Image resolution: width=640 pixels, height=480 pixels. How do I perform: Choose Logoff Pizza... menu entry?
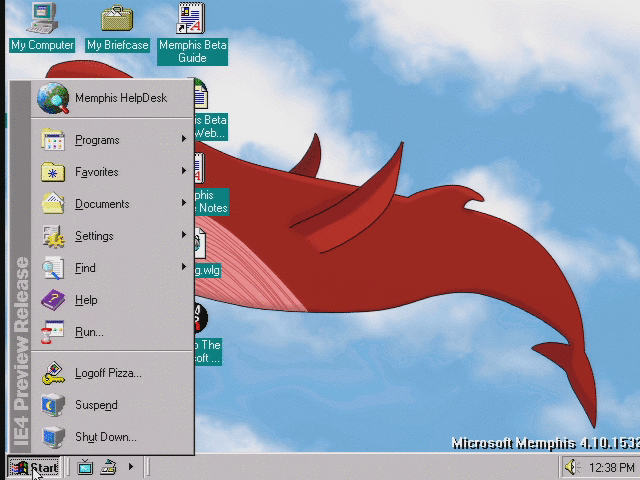click(x=112, y=373)
